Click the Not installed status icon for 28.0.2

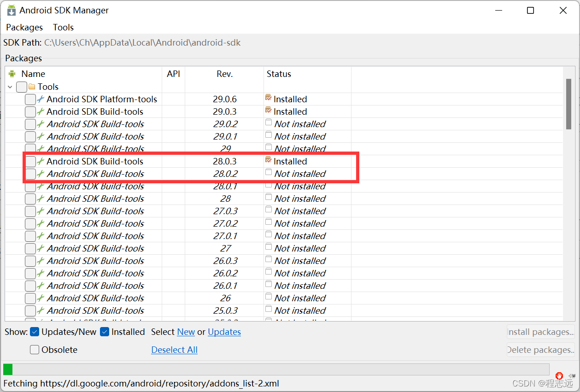click(x=269, y=172)
